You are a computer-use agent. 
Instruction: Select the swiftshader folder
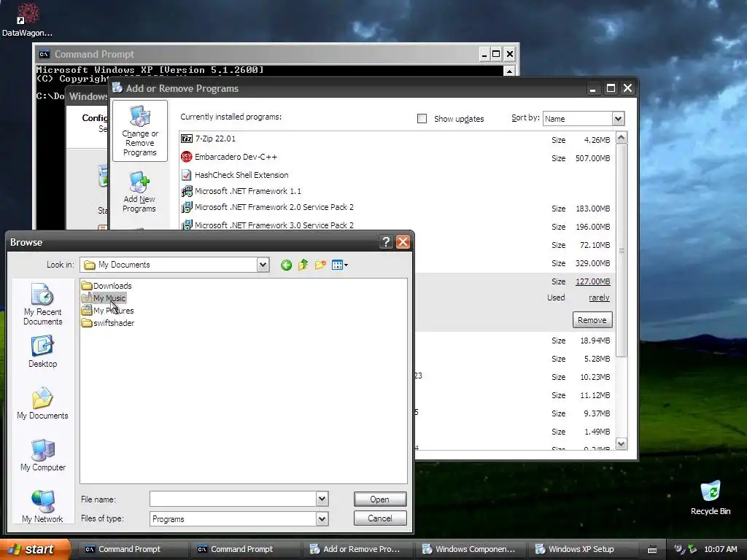pyautogui.click(x=108, y=323)
